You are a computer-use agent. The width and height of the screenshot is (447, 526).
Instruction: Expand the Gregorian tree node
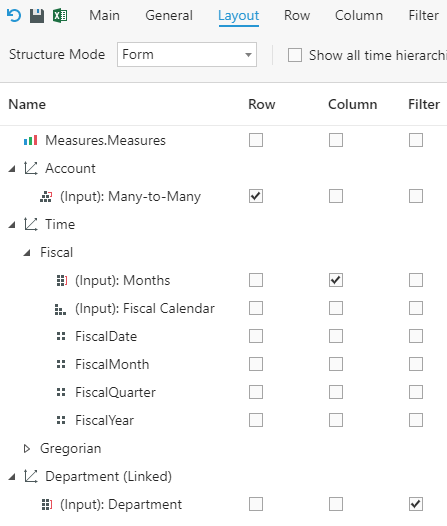(27, 449)
